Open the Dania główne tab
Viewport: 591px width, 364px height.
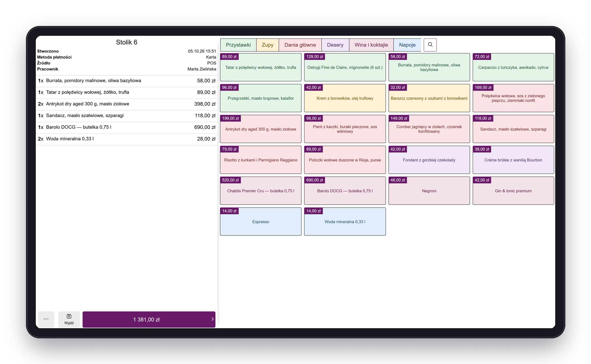300,45
